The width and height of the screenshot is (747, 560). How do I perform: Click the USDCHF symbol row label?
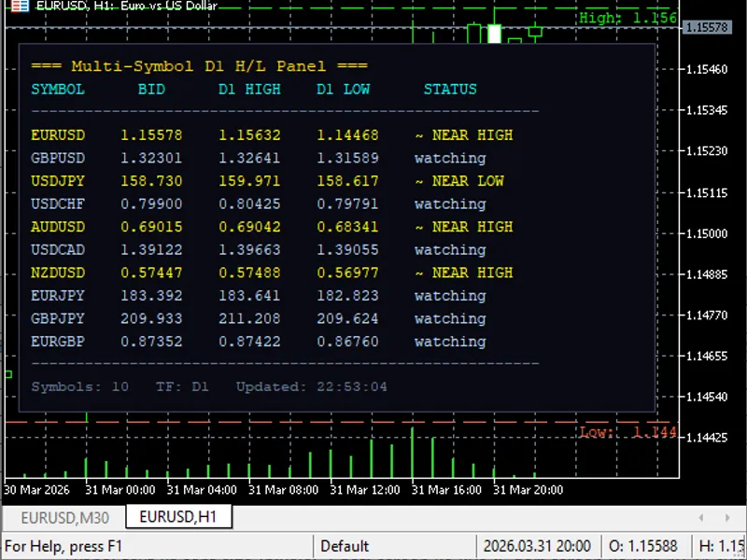pyautogui.click(x=58, y=203)
